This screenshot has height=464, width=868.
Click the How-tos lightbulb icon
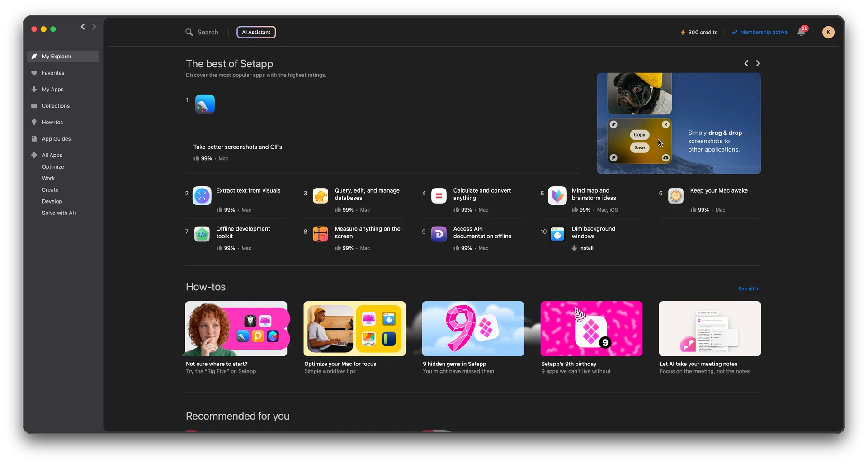tap(34, 123)
